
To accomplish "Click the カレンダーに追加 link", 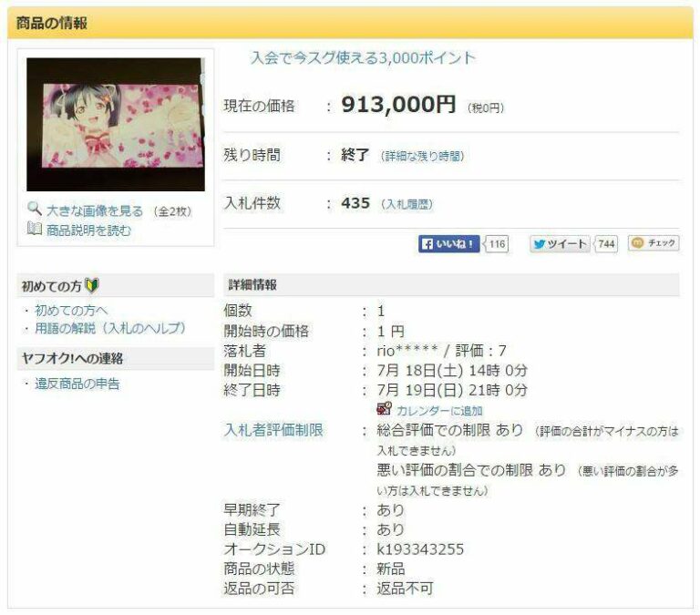I will (439, 411).
